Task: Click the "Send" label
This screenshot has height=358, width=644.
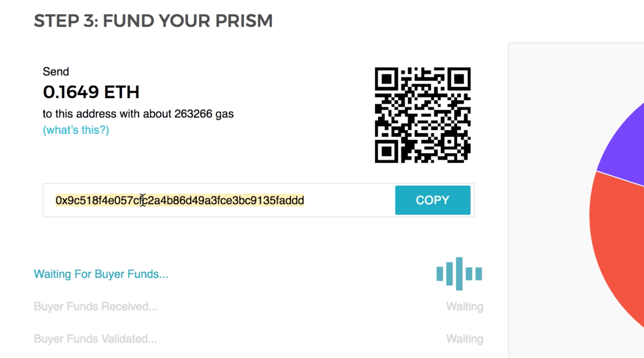Action: click(56, 72)
